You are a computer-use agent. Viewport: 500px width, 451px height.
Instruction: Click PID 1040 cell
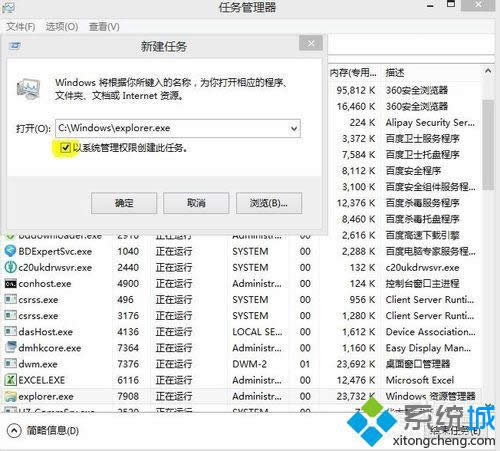[128, 251]
